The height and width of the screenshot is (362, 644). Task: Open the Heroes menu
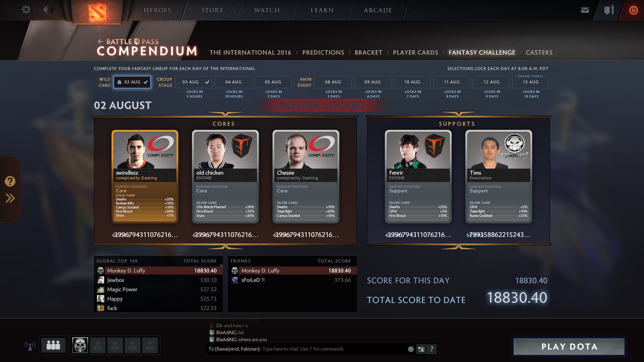tap(157, 10)
